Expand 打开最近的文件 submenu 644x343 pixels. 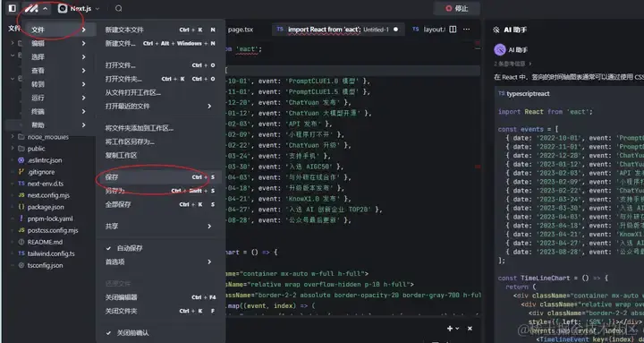point(160,106)
